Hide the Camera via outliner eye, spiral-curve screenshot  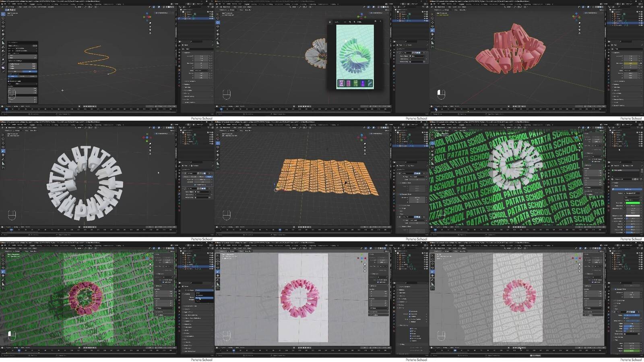[209, 14]
